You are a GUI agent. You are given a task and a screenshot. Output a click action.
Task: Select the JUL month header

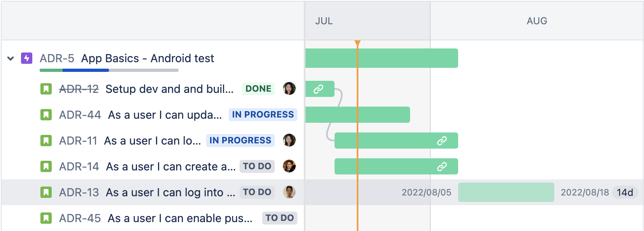click(x=324, y=21)
